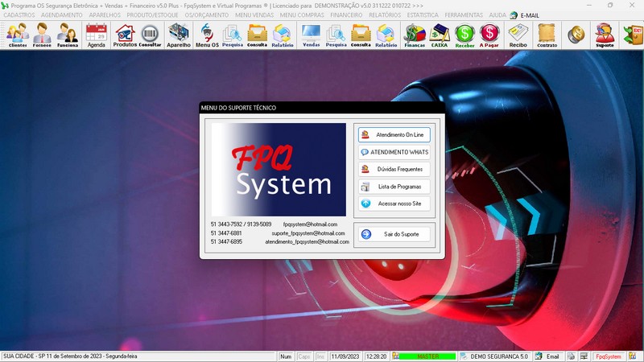This screenshot has width=644, height=362.
Task: Open the CADASTROS menu
Action: [x=19, y=14]
